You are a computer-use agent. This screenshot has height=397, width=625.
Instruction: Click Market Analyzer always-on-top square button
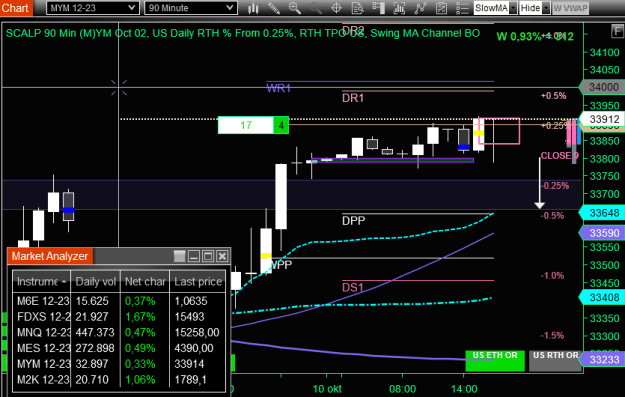(x=180, y=256)
